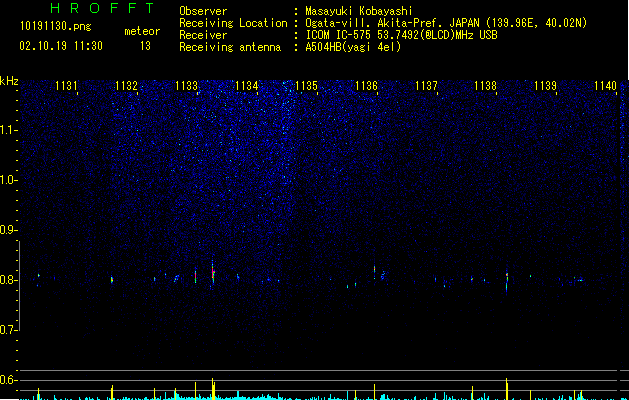Click the 1139 time marker
Screen dimensions: 629x400
pos(546,86)
